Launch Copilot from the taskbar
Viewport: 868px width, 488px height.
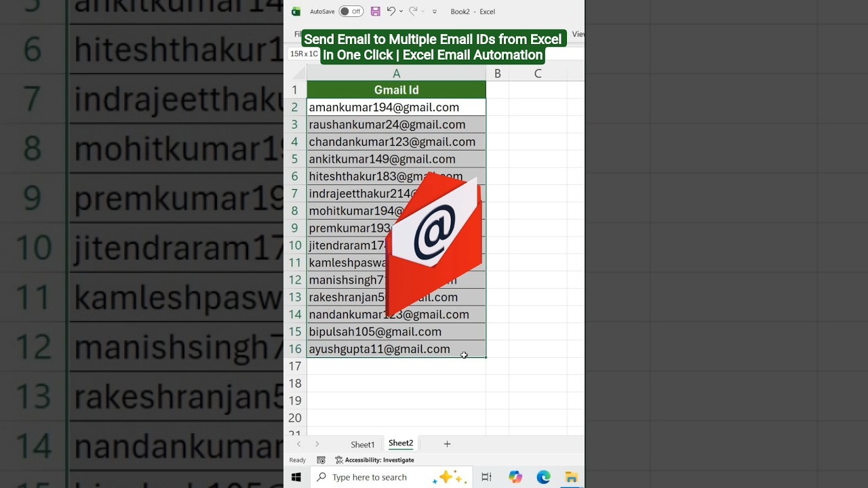[x=515, y=477]
